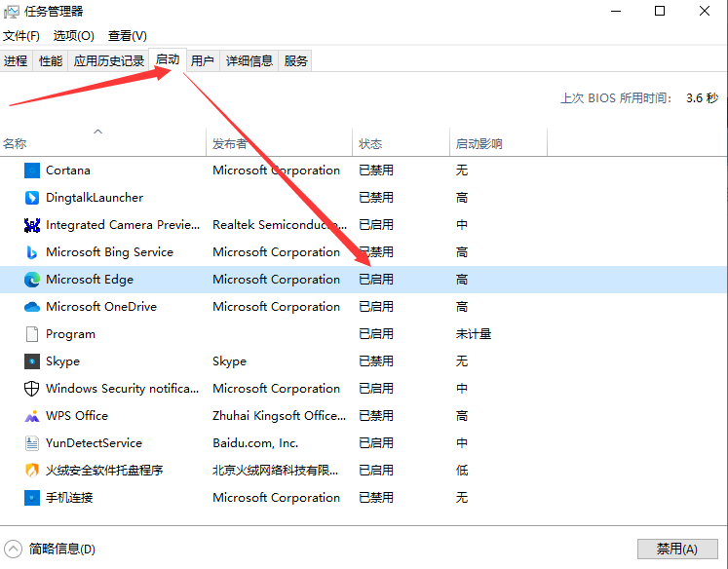This screenshot has width=728, height=569.
Task: Click the 手机连接 app icon
Action: pyautogui.click(x=32, y=498)
